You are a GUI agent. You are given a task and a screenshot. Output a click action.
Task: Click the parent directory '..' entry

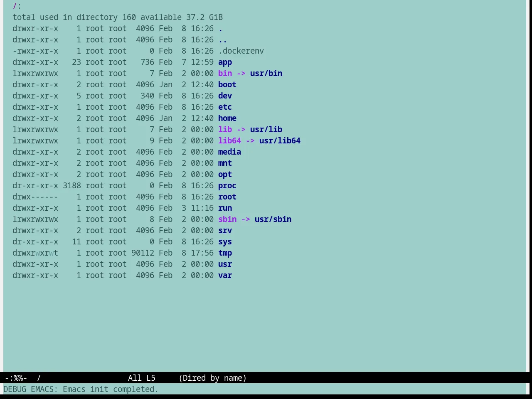point(223,40)
